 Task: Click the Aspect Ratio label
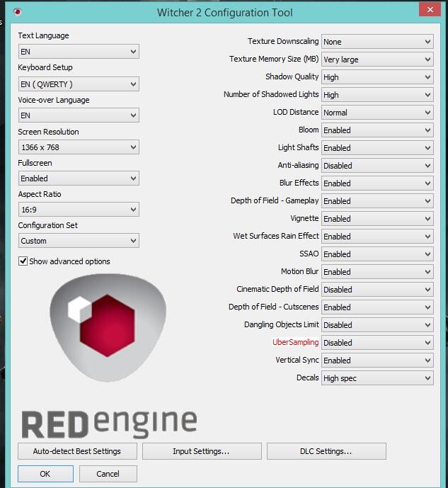(40, 194)
